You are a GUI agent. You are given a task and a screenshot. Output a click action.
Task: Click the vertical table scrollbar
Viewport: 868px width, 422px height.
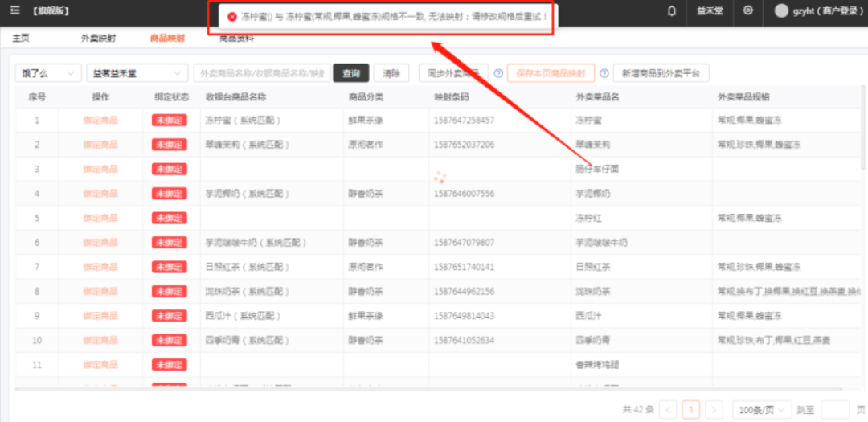coord(863,127)
